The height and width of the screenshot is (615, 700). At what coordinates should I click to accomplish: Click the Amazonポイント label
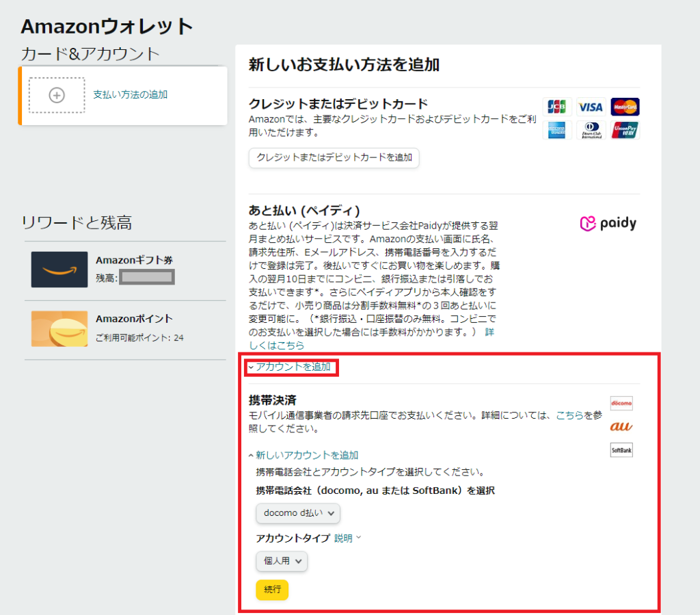[x=134, y=319]
